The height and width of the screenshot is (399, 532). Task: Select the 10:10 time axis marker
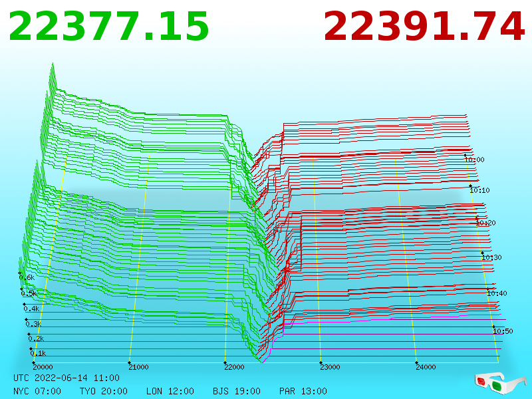click(x=479, y=190)
